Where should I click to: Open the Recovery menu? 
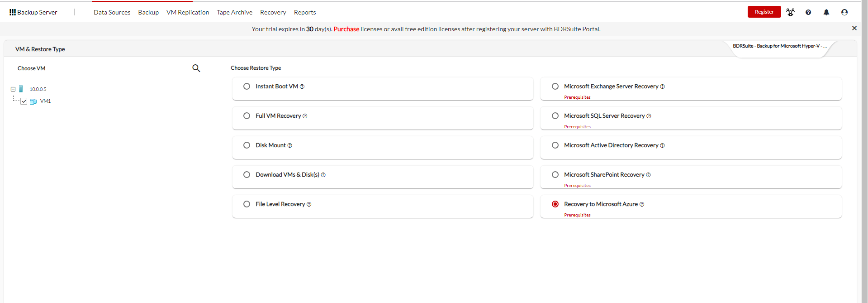point(273,12)
